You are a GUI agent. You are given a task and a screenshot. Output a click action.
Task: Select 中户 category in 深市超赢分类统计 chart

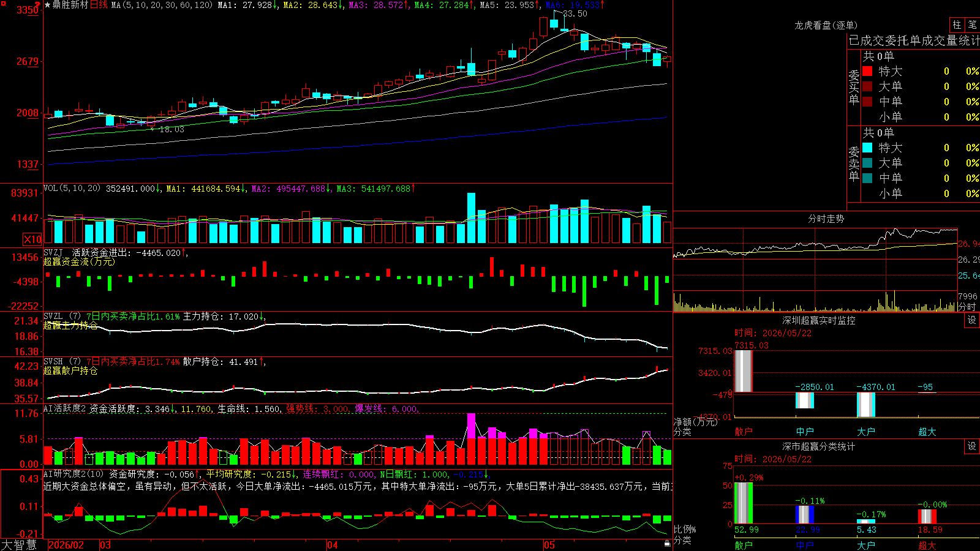tap(805, 545)
